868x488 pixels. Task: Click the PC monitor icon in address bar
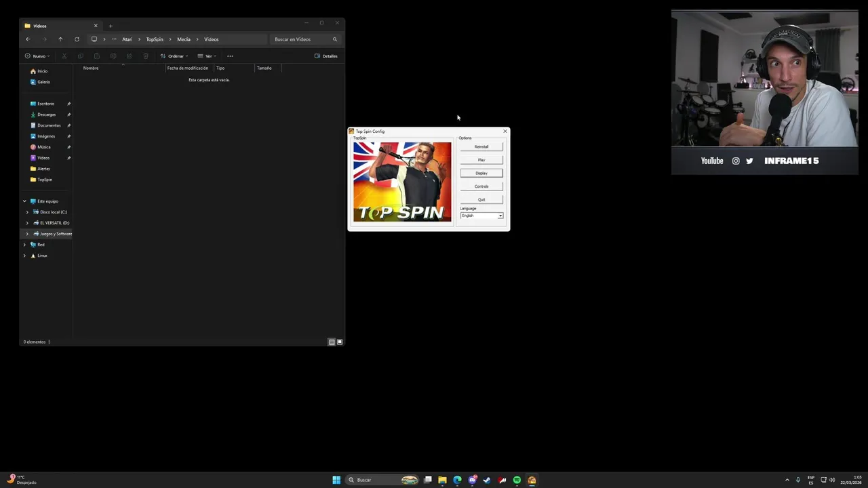(94, 39)
